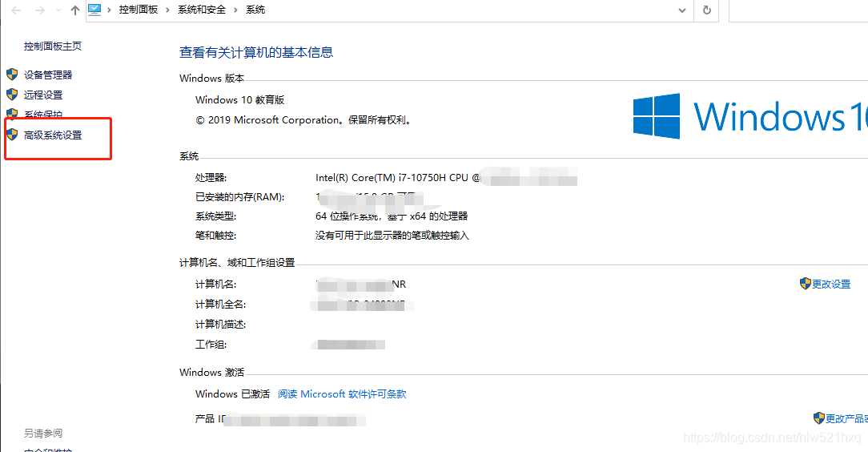Select the 计算机名、域和工作组设置 header
The height and width of the screenshot is (452, 868).
pyautogui.click(x=237, y=263)
